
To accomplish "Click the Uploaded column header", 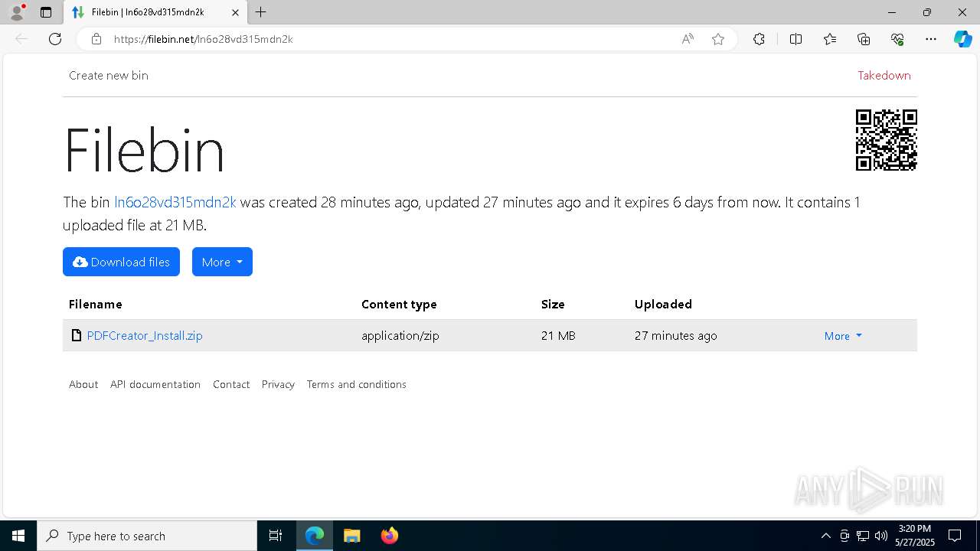I will pyautogui.click(x=663, y=304).
